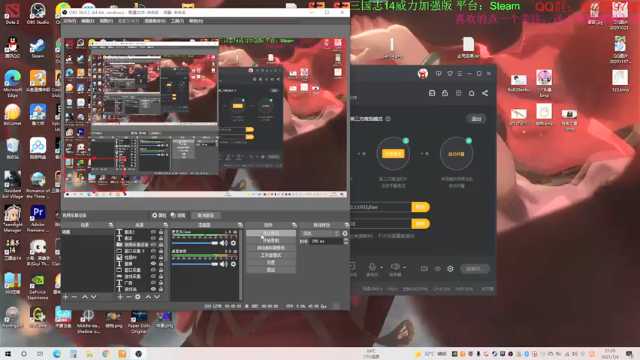Click 退出 exit button in OBS controls
The height and width of the screenshot is (360, 640).
(x=271, y=270)
